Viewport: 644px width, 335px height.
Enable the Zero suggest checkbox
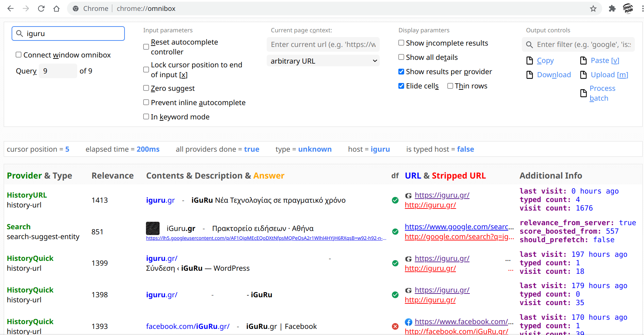click(146, 88)
